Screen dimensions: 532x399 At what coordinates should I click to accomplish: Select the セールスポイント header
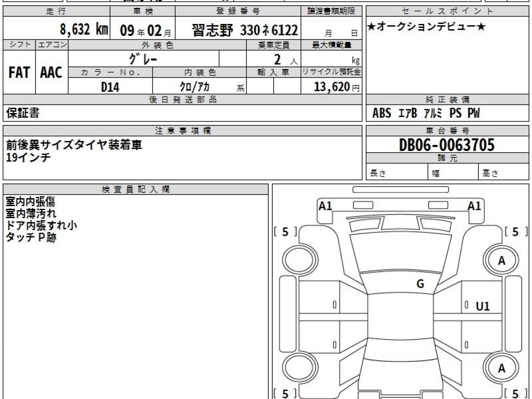[447, 12]
